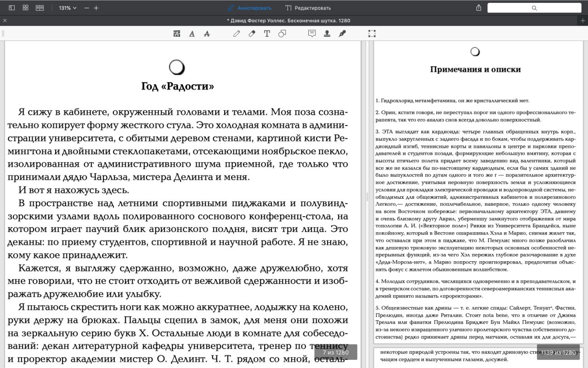Click footnote 1 about Гидрохлорид метамфетамина
Viewport: 588px width, 368px height.
coord(452,100)
